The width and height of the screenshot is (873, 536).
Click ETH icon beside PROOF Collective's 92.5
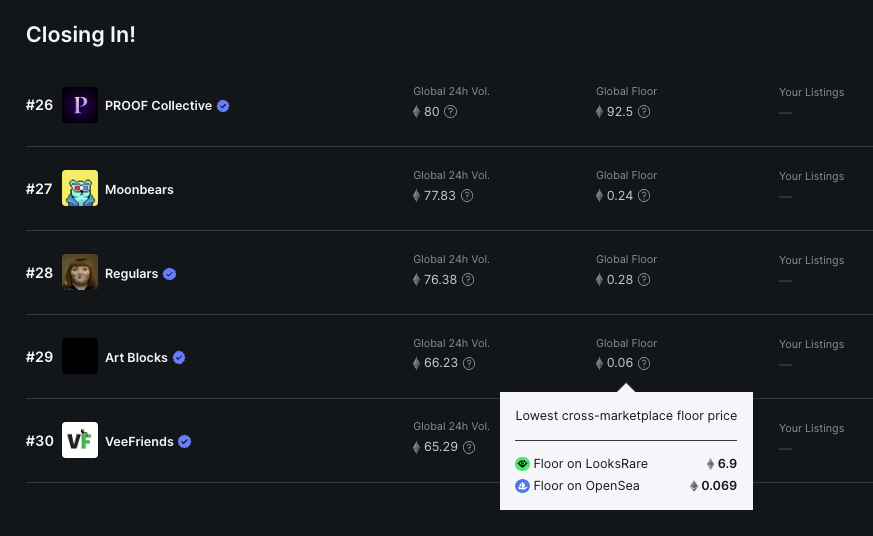coord(600,112)
